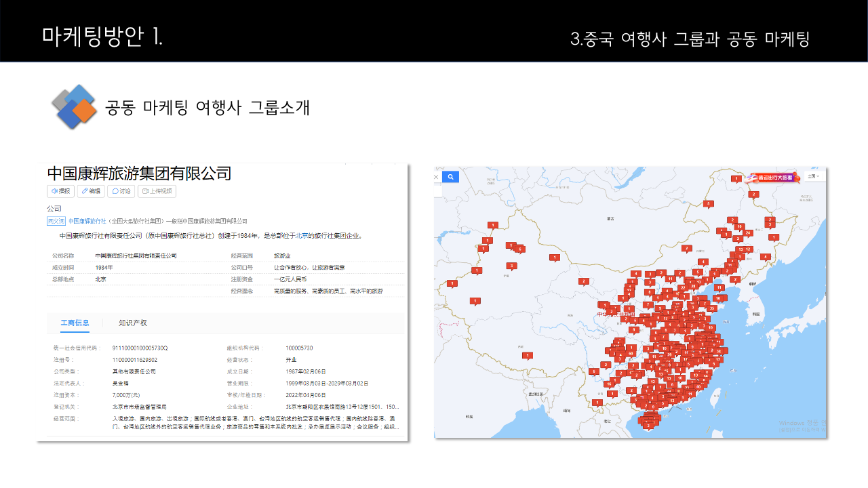Click the slide title 마케팅방안 1.
Image resolution: width=868 pixels, height=488 pixels.
(x=102, y=36)
